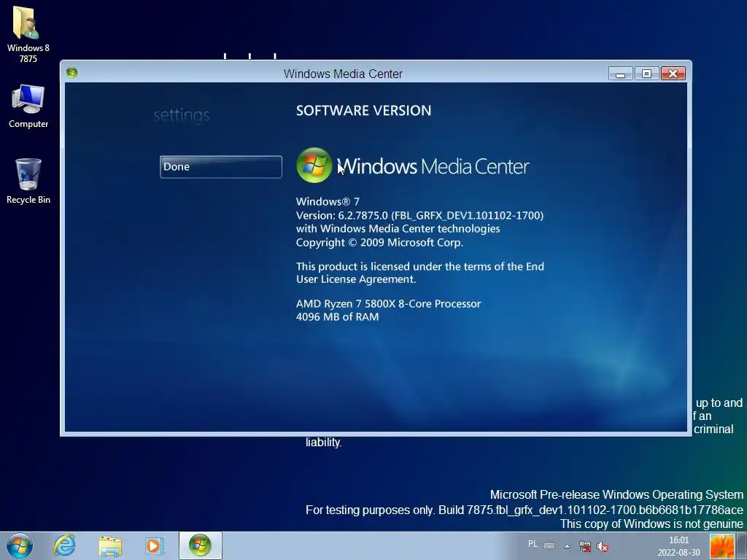Click the faded settings label
747x560 pixels.
click(x=182, y=115)
